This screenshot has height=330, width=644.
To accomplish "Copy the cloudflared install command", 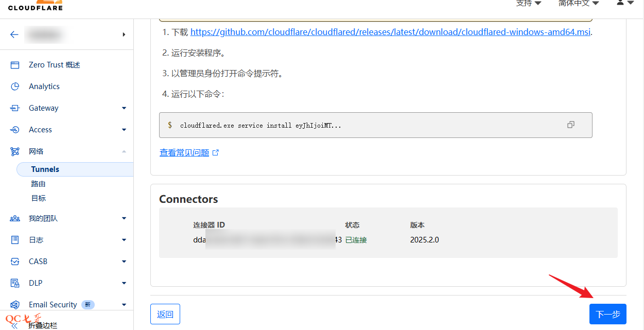I will [570, 125].
